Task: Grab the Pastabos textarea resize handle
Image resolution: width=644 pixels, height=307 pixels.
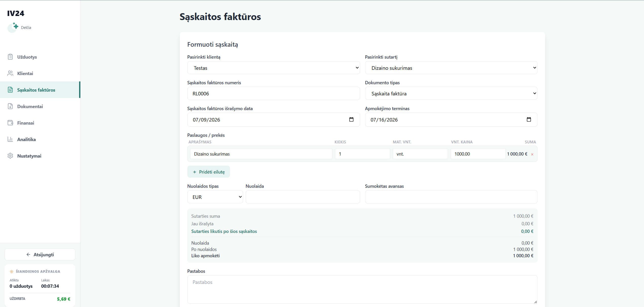Action: (x=535, y=302)
